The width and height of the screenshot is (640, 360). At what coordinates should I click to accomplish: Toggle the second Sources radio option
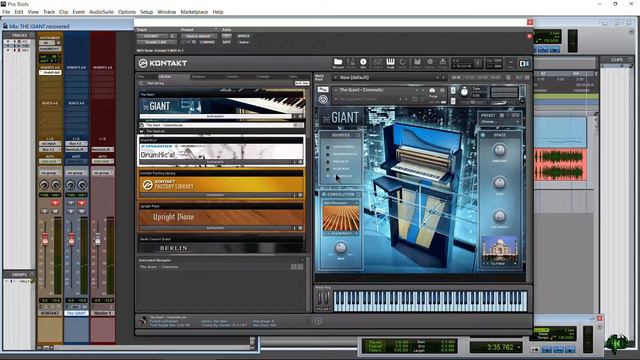pyautogui.click(x=327, y=154)
